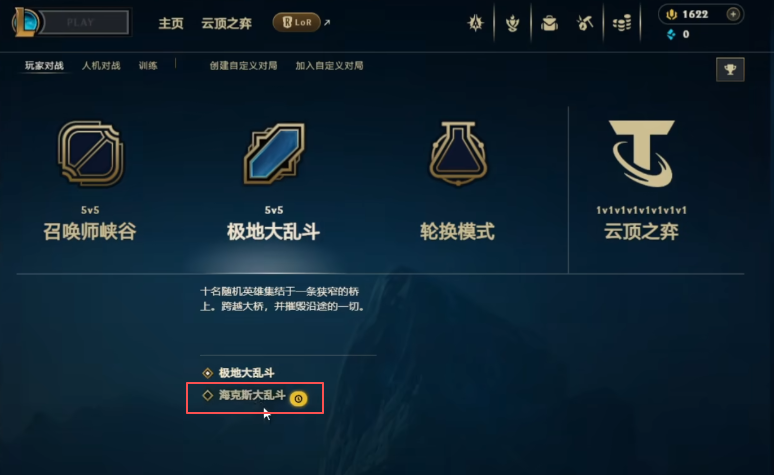Choose the 轮换模式 rotating mode flask icon
The height and width of the screenshot is (475, 774).
(x=459, y=154)
